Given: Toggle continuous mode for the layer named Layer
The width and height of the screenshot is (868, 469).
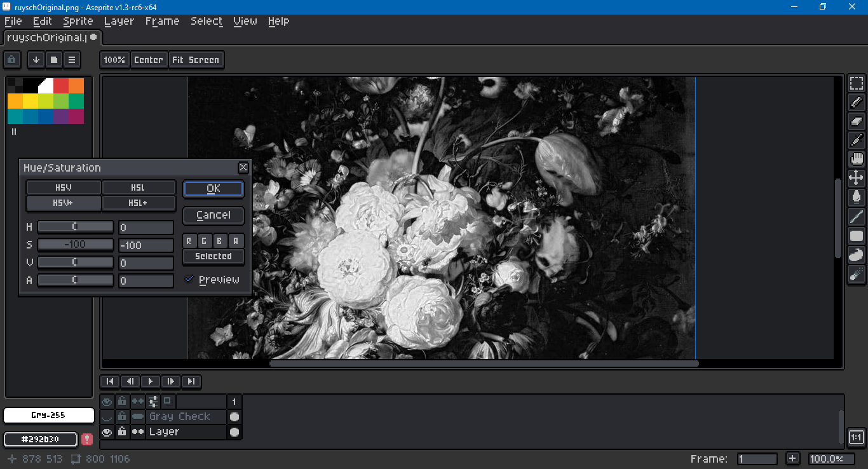Looking at the screenshot, I should [x=138, y=432].
